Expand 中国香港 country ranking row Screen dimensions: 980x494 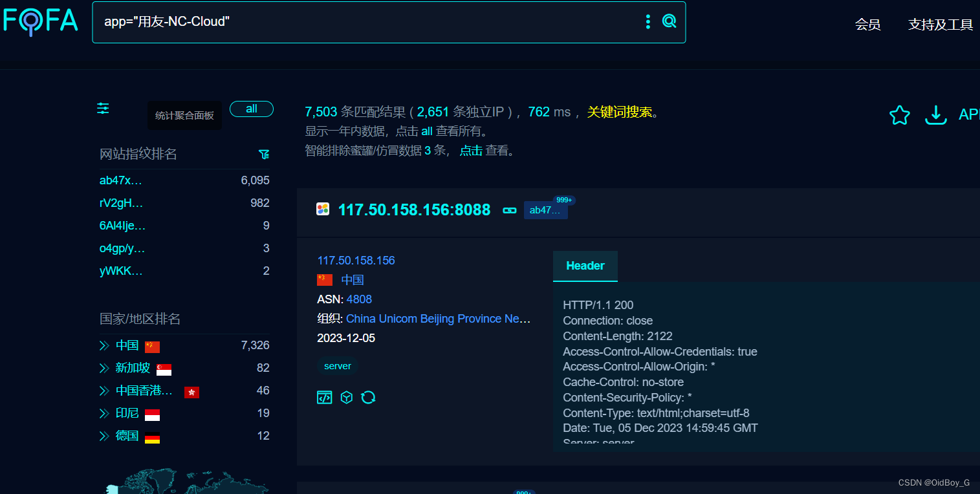tap(104, 391)
